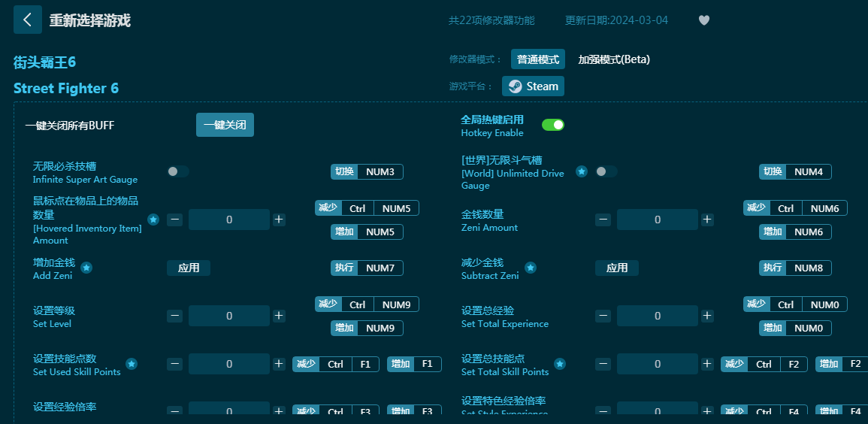
Task: Switch to 普通模式 trainer mode
Action: (537, 59)
